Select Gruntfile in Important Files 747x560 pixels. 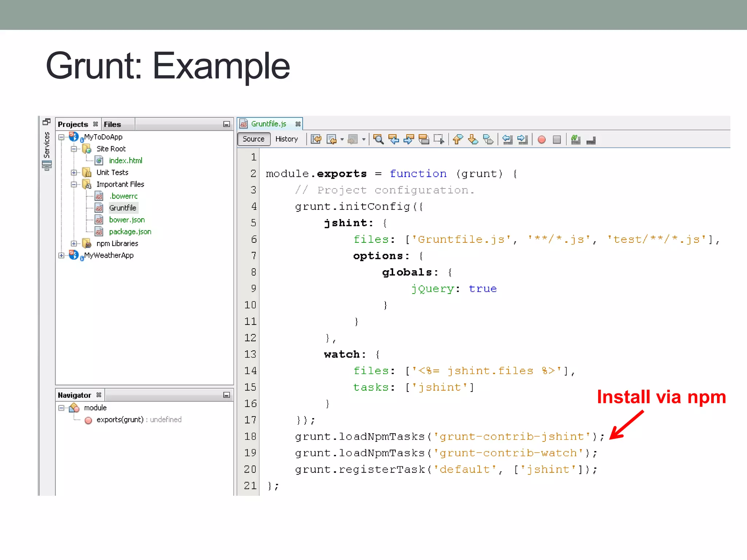click(123, 208)
